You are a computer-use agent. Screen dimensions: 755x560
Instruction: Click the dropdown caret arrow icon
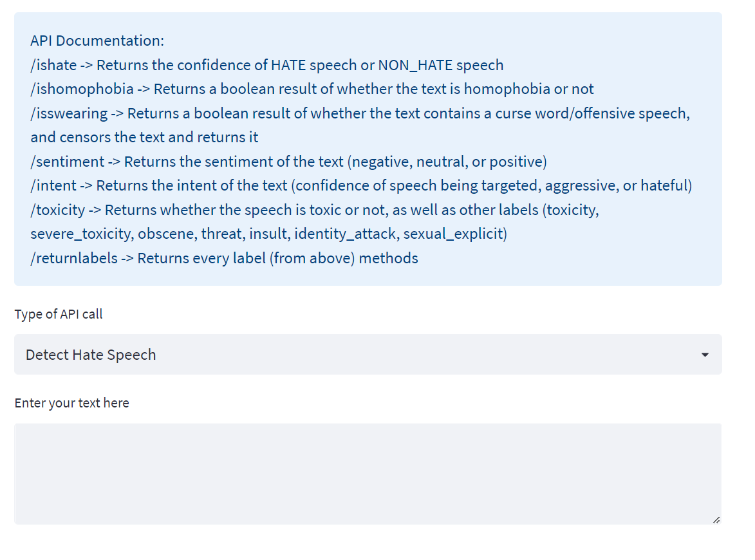[705, 355]
